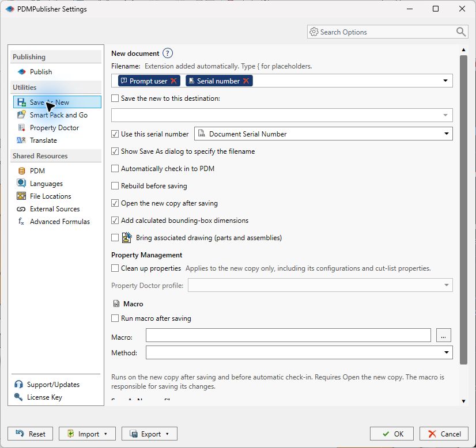Click the Advanced Formulas fx icon
Viewport: 476px width, 448px height.
pos(21,222)
